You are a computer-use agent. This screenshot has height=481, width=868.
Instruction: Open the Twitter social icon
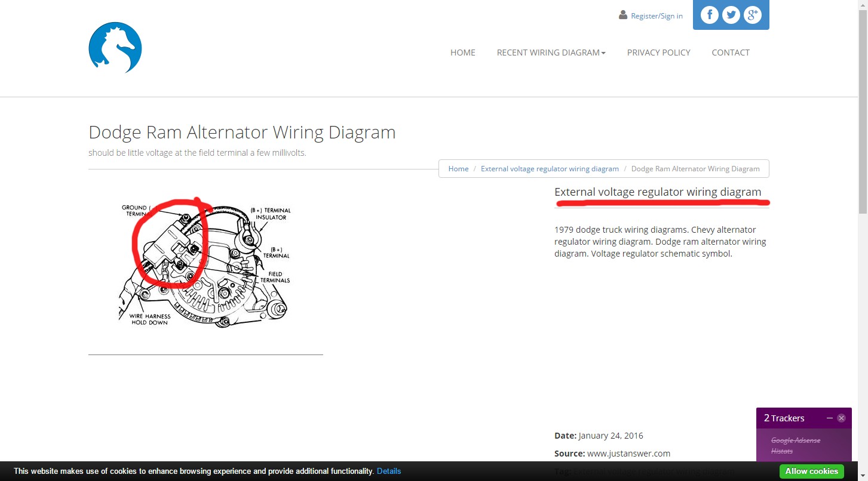[731, 15]
